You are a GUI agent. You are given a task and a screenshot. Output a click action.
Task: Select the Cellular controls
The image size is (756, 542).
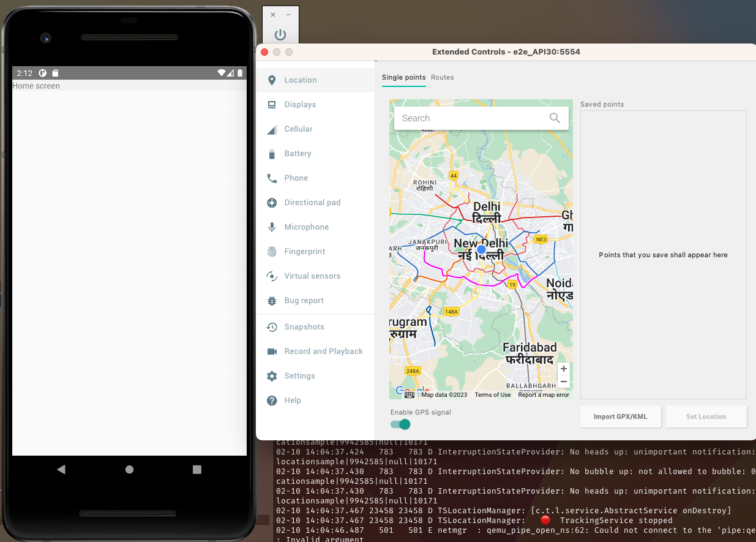pos(299,129)
